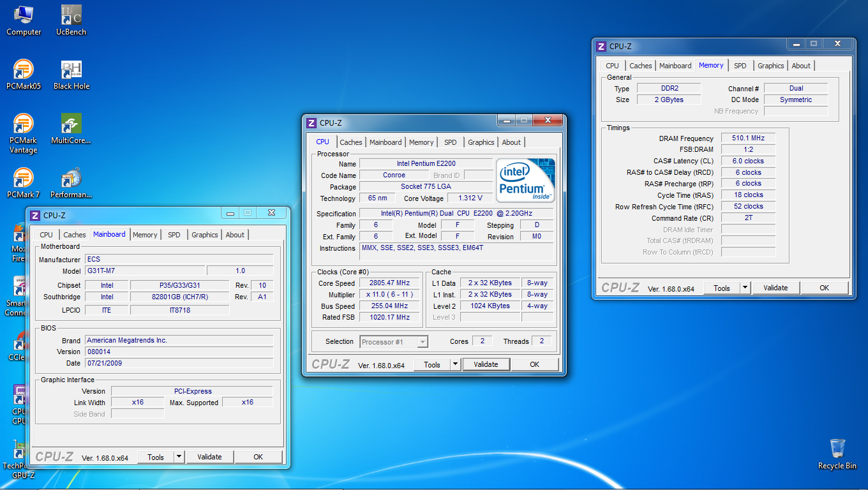
Task: Select the Caches tab in the Mainboard window
Action: pyautogui.click(x=75, y=235)
